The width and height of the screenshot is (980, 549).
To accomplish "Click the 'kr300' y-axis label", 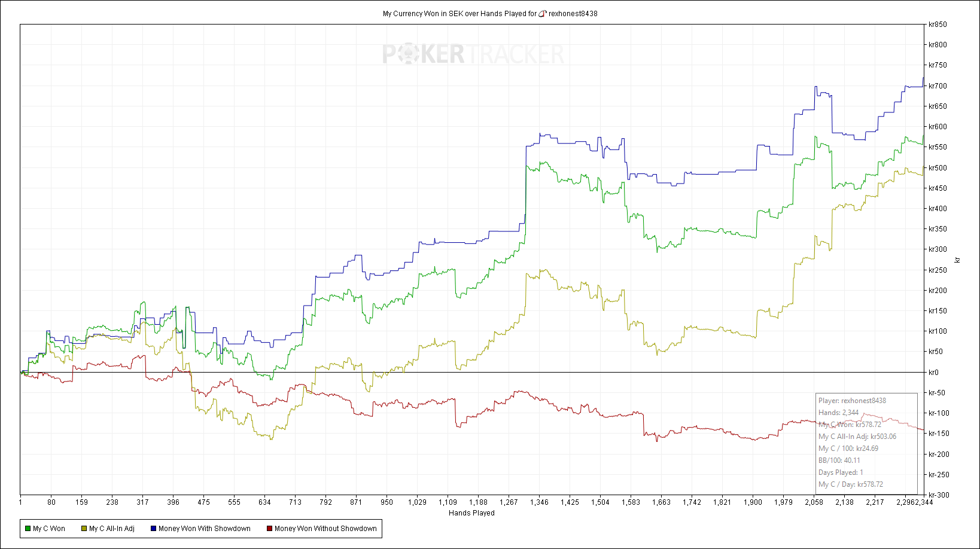I will [x=938, y=249].
